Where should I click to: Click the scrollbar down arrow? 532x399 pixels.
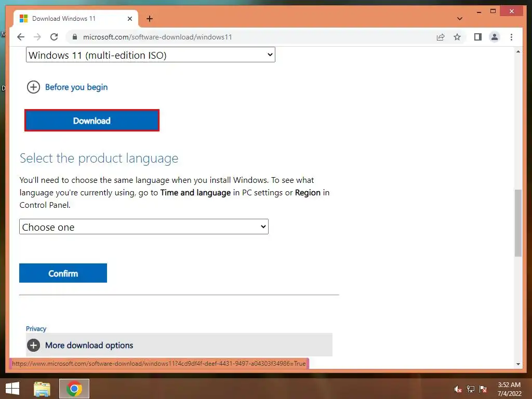point(518,364)
